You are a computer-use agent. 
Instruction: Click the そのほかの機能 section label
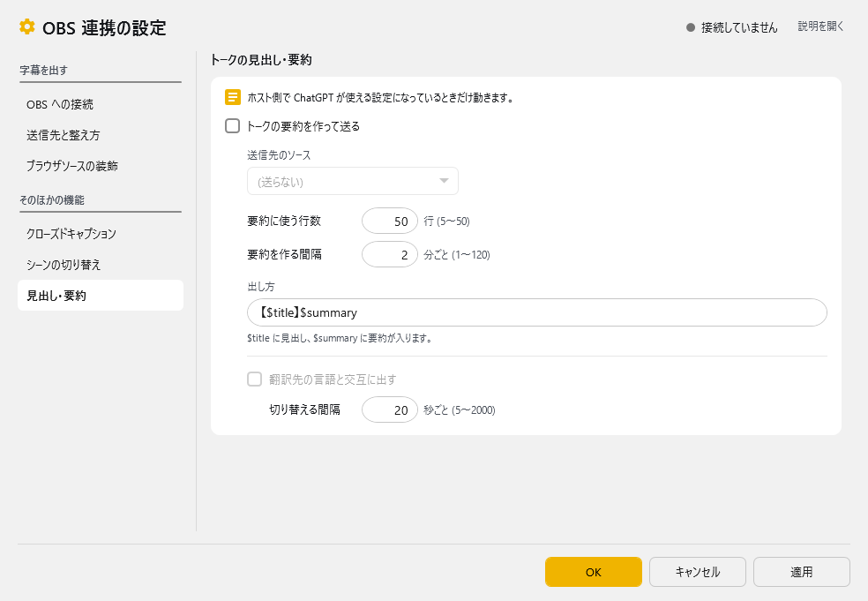[52, 200]
